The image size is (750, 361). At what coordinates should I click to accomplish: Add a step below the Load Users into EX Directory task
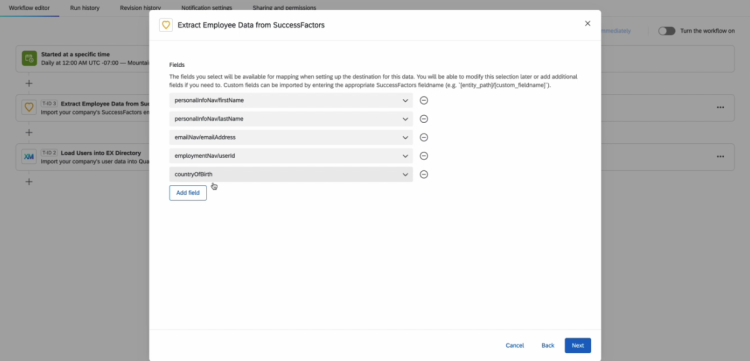[29, 182]
